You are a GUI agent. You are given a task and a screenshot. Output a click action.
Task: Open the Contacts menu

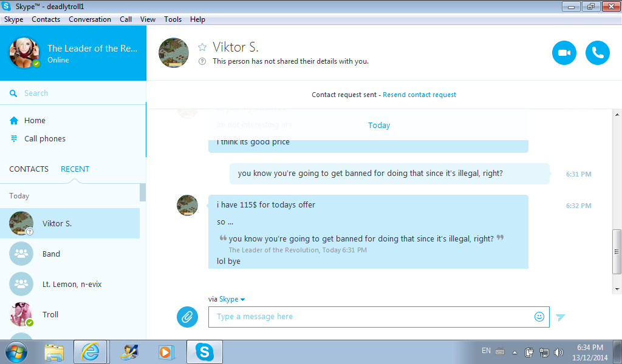46,19
